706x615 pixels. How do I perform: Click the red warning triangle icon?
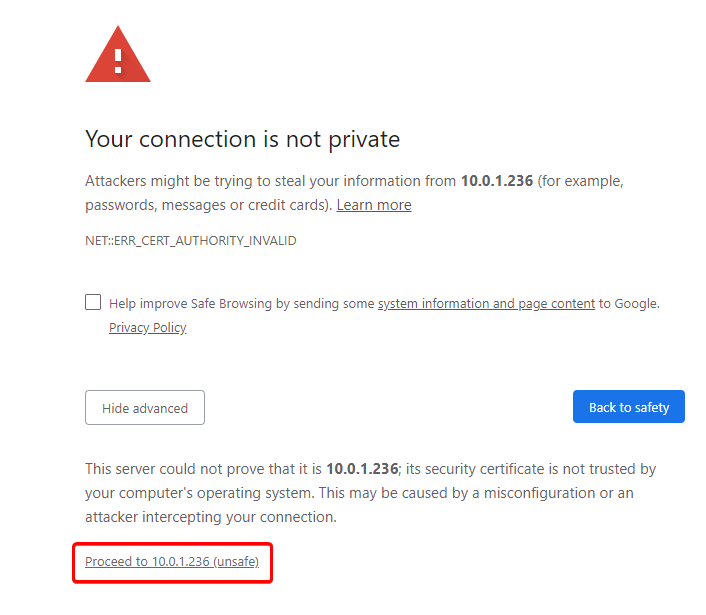click(118, 56)
